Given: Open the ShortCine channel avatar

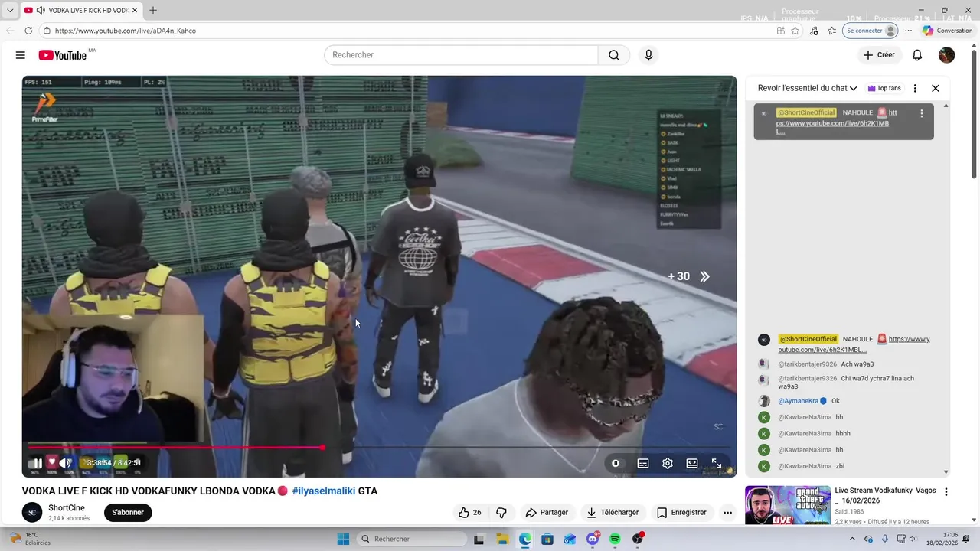Looking at the screenshot, I should coord(32,513).
